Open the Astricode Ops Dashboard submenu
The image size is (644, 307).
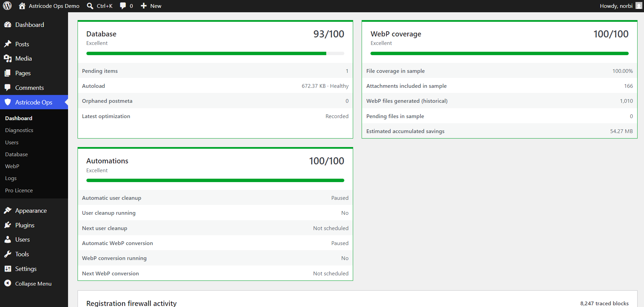19,118
